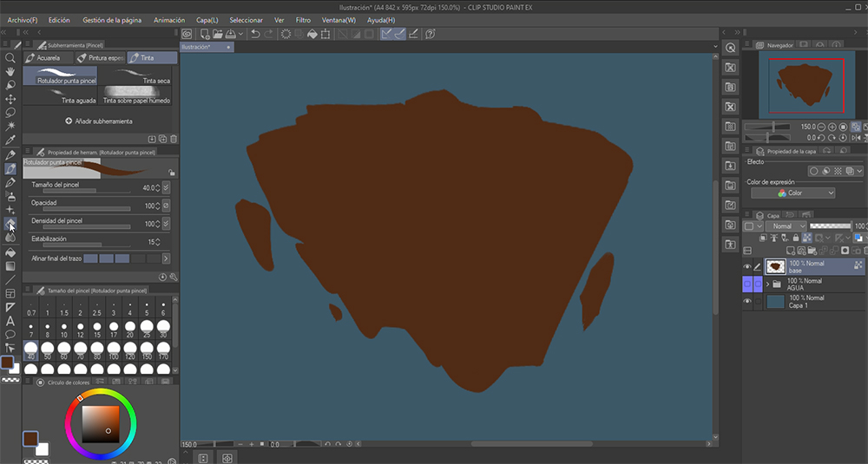Activate the Eyedropper tool
The height and width of the screenshot is (464, 868).
pos(10,140)
